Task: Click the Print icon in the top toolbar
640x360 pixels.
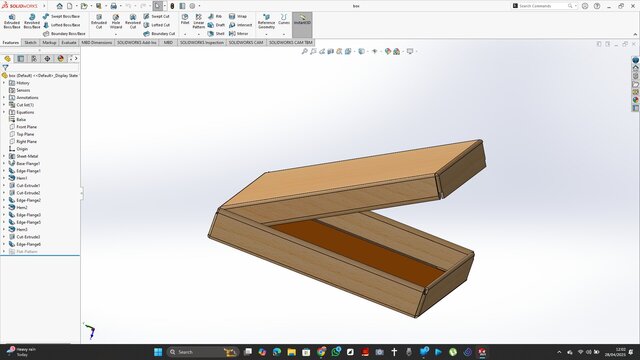Action: (x=113, y=6)
